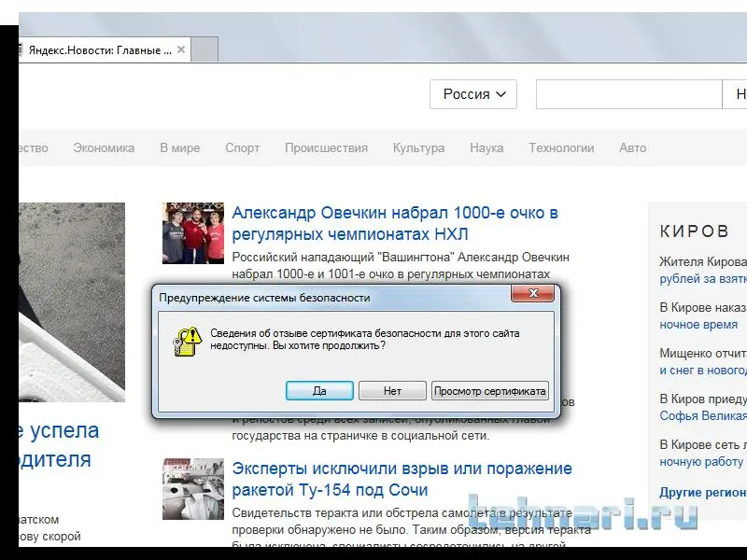Open the ночное время Kirov news link
The image size is (747, 560).
tap(698, 325)
